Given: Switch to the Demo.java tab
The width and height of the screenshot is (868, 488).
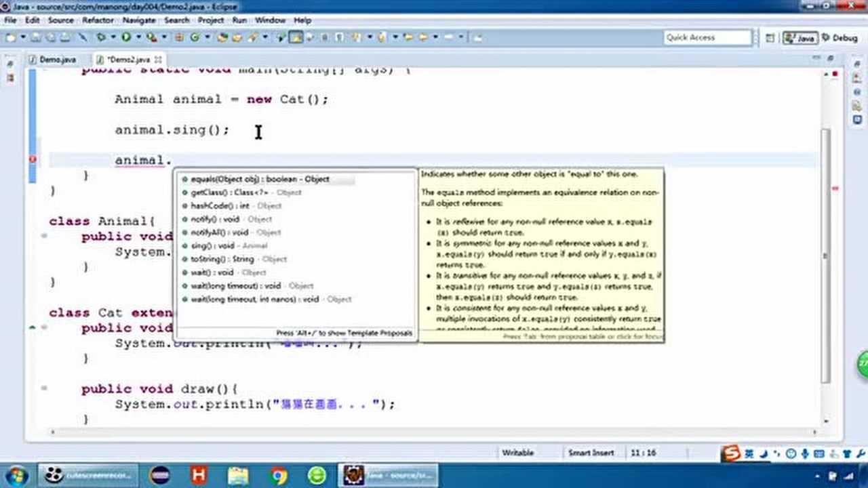Looking at the screenshot, I should 57,60.
